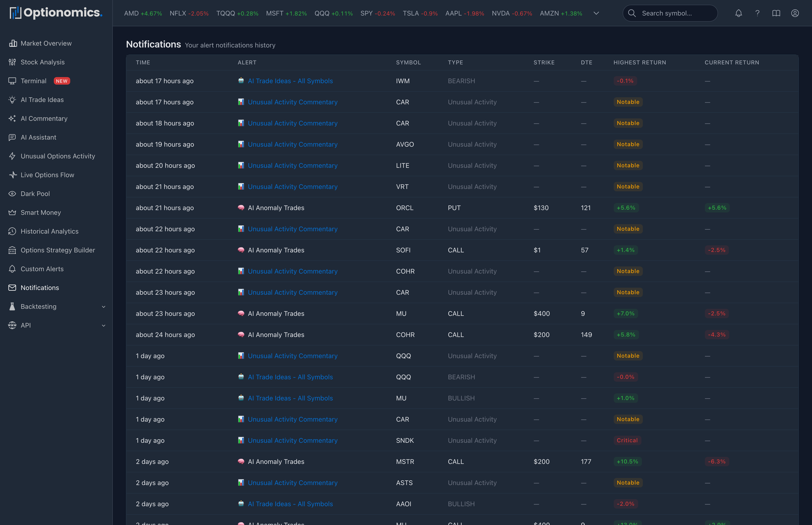Click the Options Strategy Builder bank icon
Screen dimensions: 812x525
click(x=12, y=250)
